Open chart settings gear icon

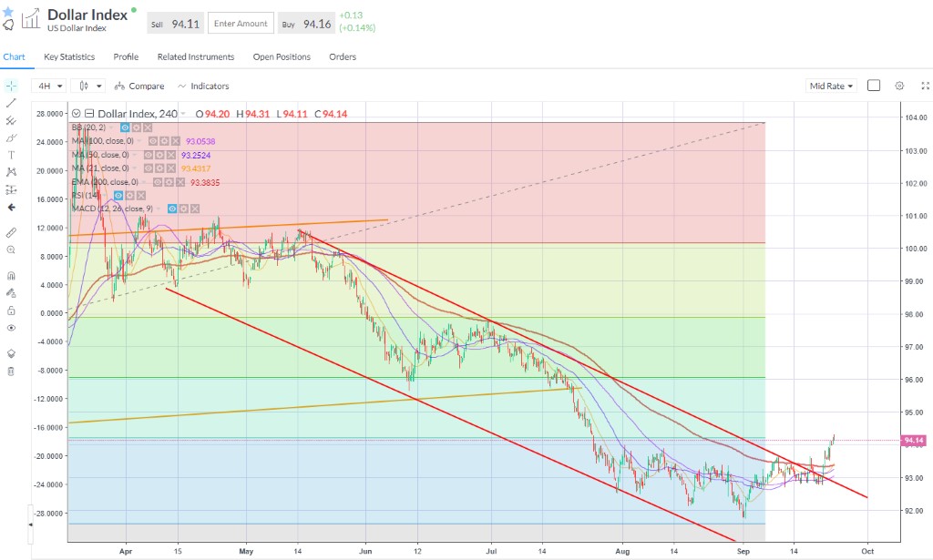[899, 86]
